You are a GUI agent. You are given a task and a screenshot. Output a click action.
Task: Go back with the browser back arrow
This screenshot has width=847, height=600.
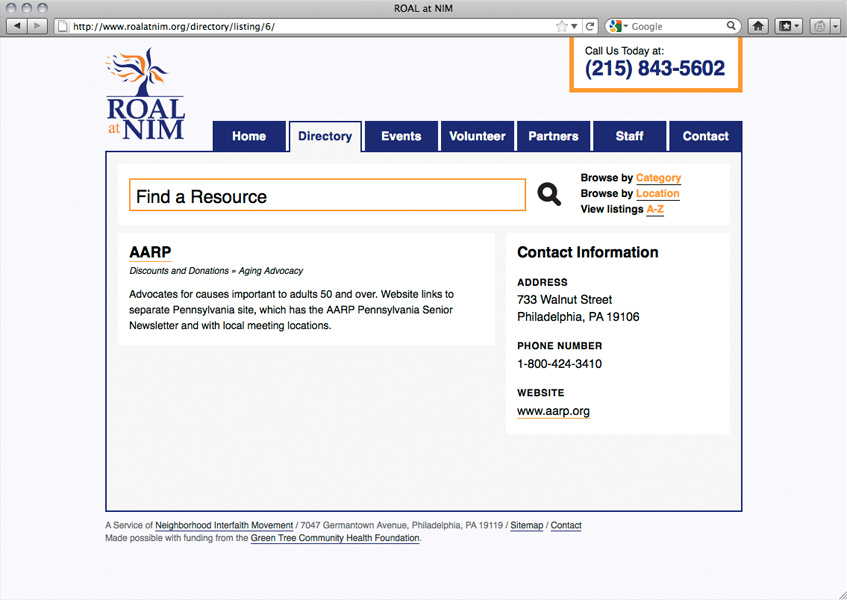tap(17, 25)
